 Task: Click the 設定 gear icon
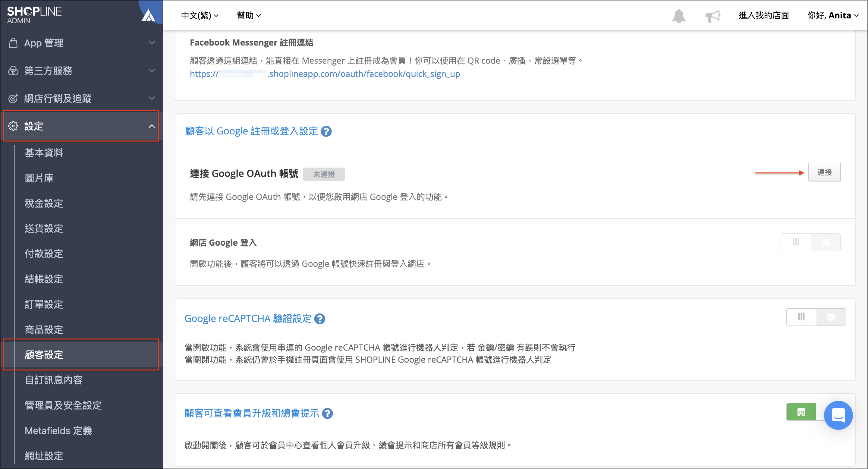coord(13,126)
